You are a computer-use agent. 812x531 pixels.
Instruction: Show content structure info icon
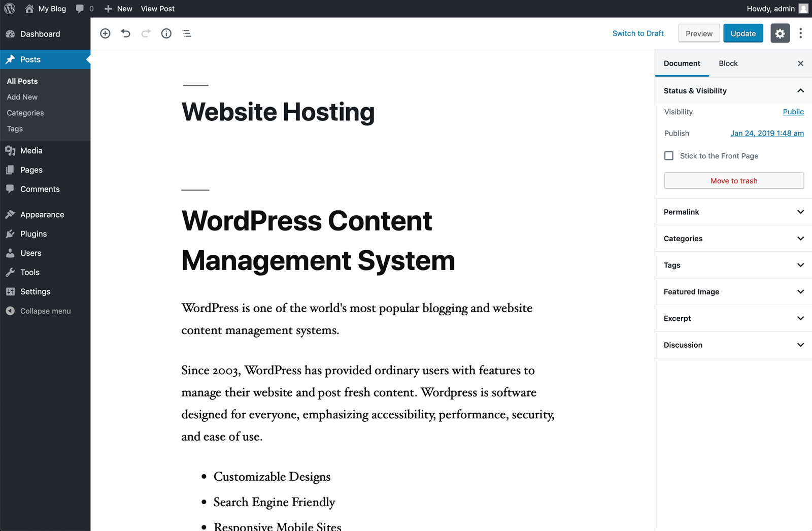(x=166, y=34)
